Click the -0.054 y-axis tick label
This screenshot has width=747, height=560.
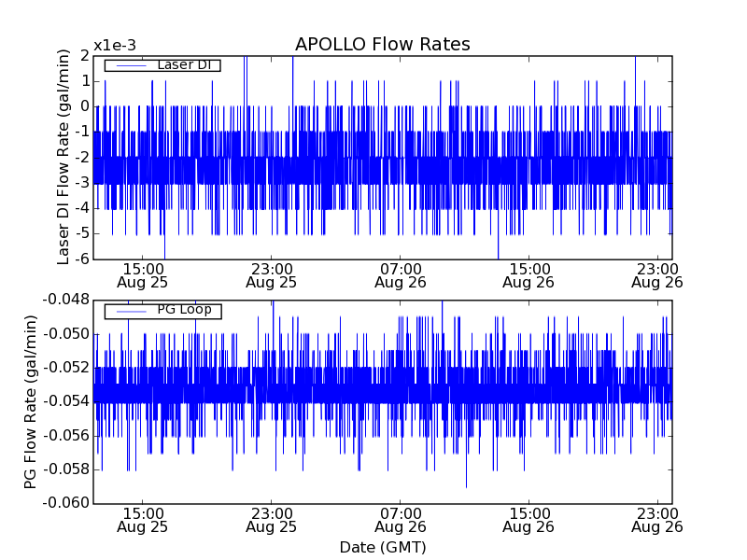[64, 402]
